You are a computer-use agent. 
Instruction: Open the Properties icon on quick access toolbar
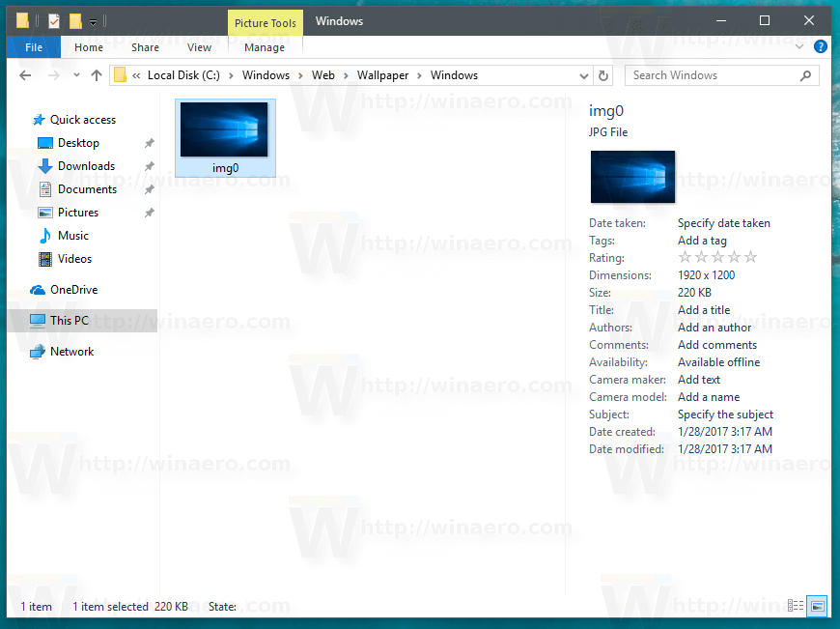pyautogui.click(x=52, y=19)
